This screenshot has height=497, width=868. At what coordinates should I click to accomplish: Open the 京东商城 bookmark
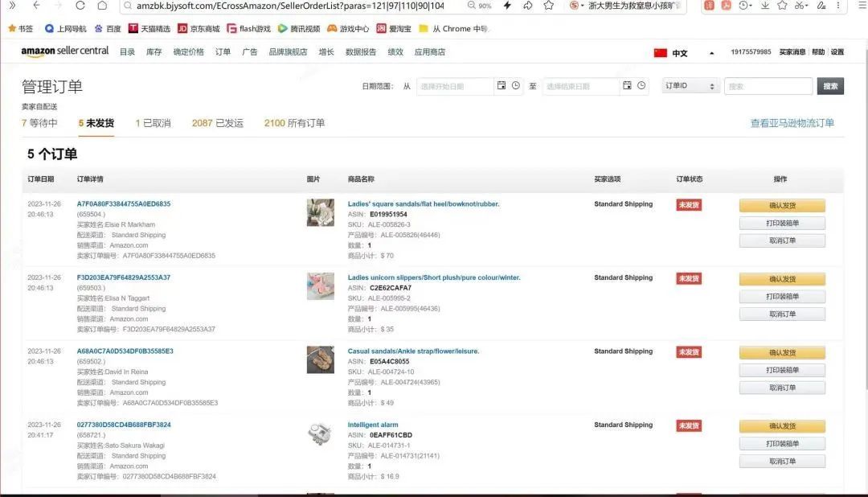coord(199,29)
